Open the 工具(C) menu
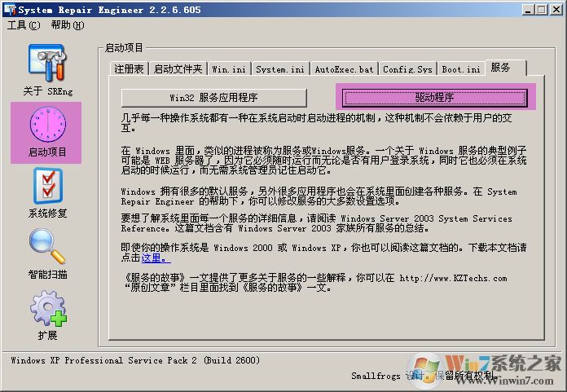 24,25
